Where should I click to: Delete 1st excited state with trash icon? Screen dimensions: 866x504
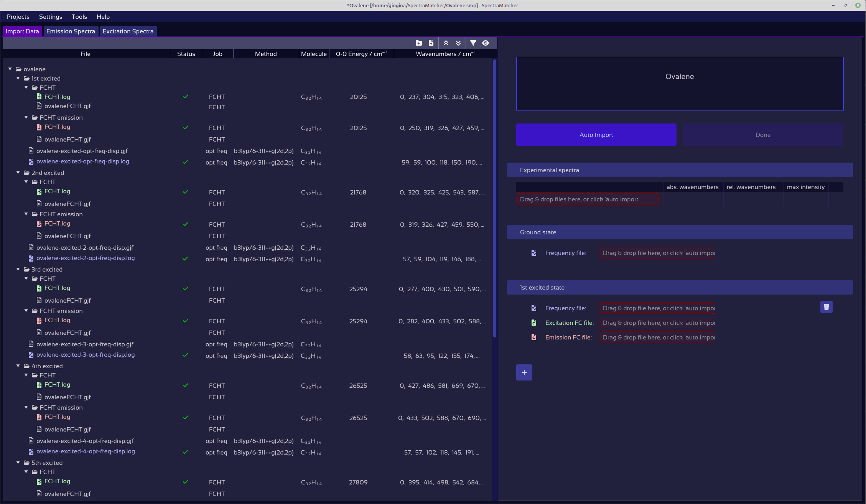[x=826, y=307]
